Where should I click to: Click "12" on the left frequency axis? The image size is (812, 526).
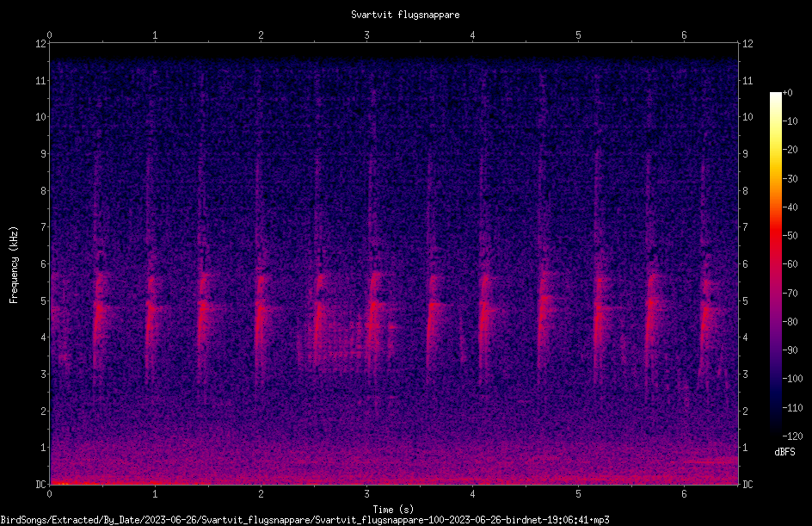40,44
